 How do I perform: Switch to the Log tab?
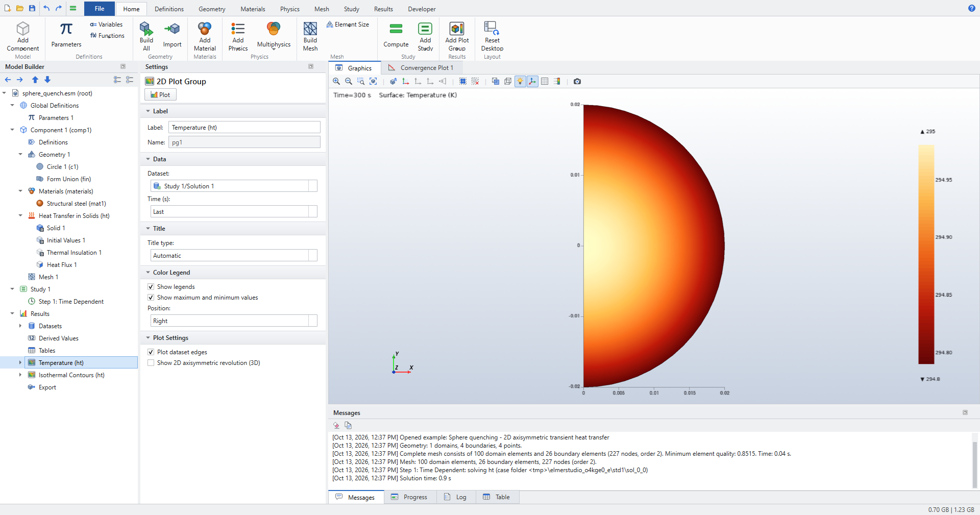(x=456, y=497)
